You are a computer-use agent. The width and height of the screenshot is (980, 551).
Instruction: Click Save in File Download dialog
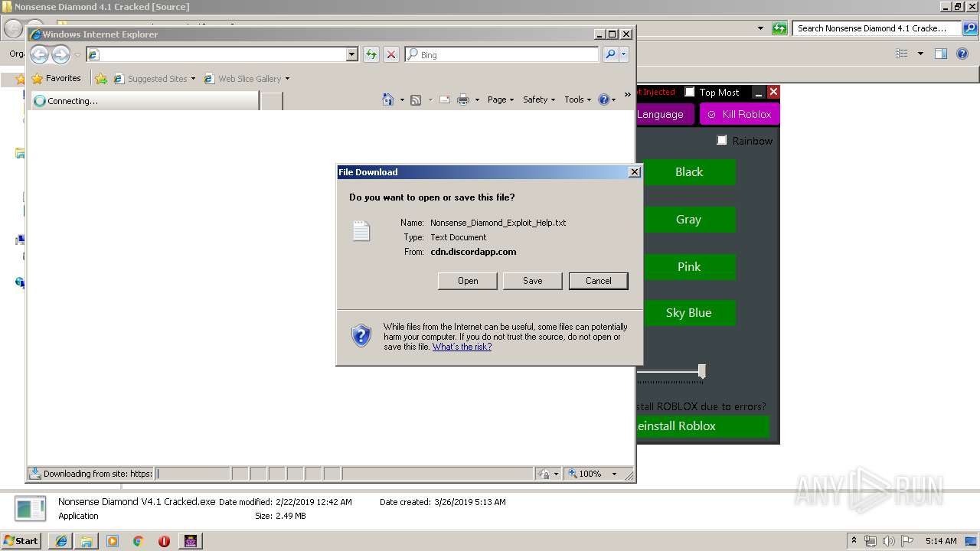[533, 281]
